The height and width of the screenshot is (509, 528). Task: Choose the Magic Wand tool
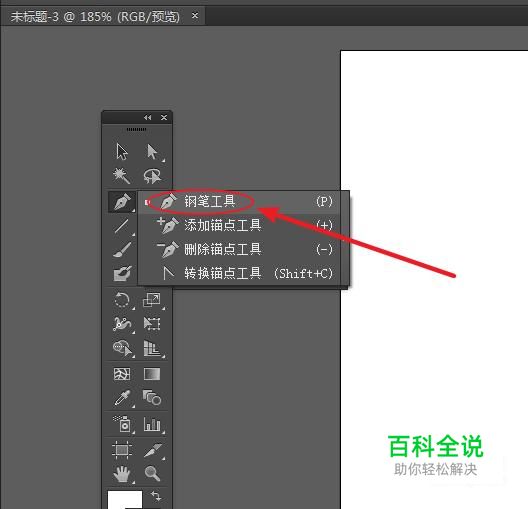tap(121, 176)
